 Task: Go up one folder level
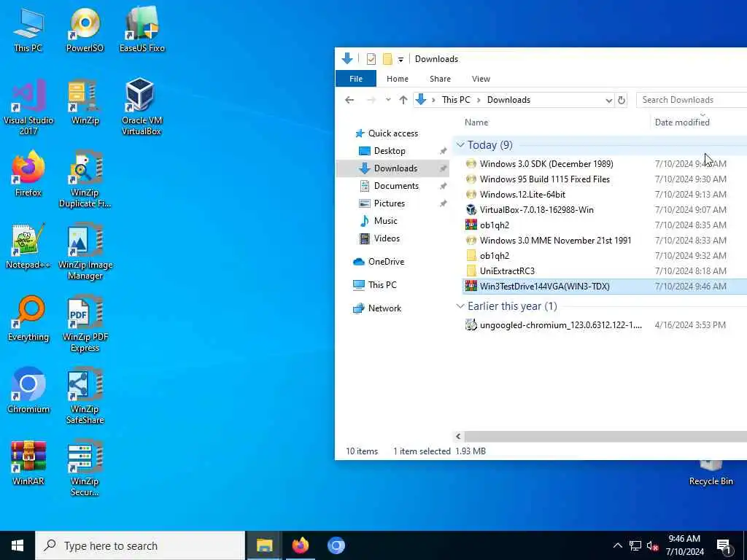point(403,100)
